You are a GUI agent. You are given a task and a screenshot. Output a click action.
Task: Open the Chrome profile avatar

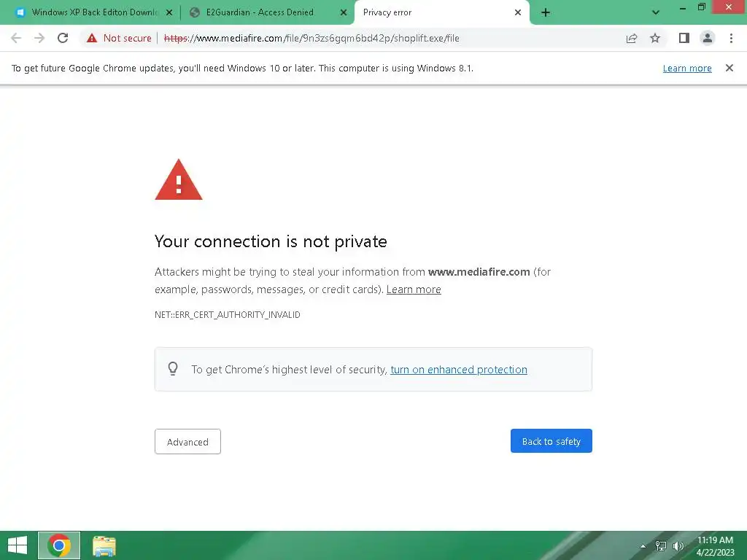(708, 38)
